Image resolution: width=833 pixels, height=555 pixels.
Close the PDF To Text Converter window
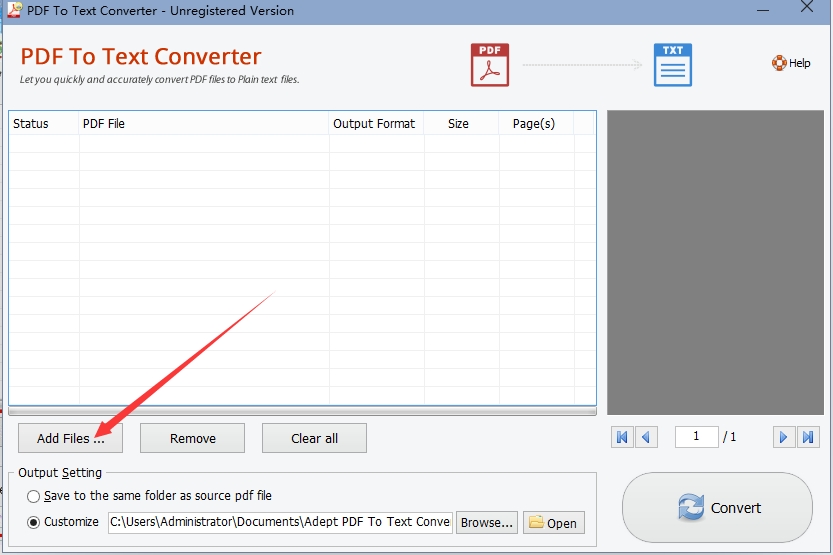point(807,7)
